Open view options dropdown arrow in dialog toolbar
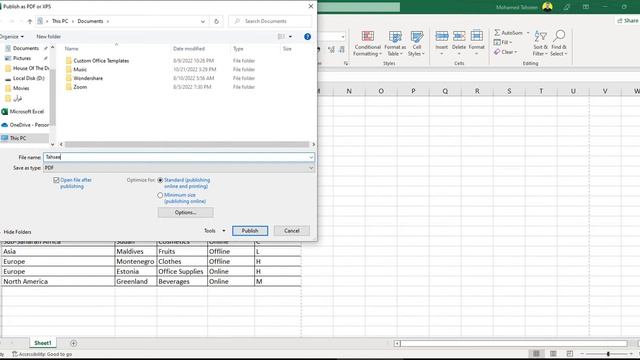 click(290, 37)
